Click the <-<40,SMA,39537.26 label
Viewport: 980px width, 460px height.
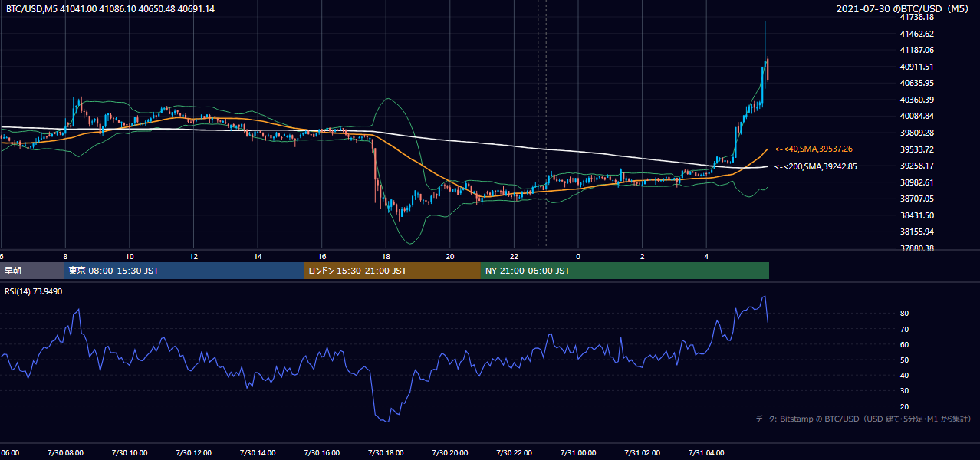tap(814, 149)
